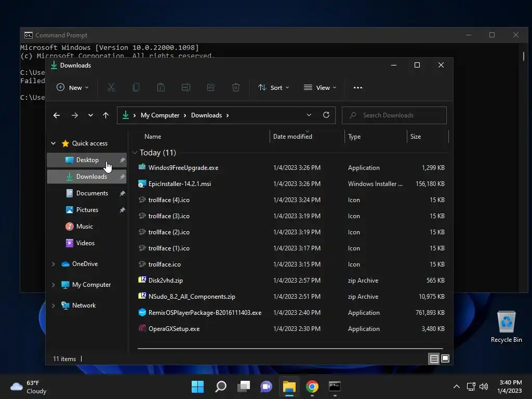532x399 pixels.
Task: Open the View dropdown
Action: [x=320, y=87]
